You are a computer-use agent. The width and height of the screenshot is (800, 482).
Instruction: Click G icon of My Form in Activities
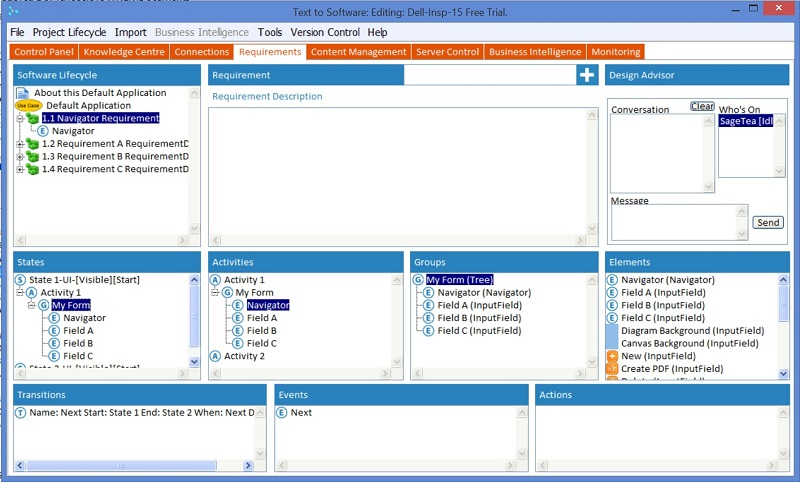tap(228, 293)
